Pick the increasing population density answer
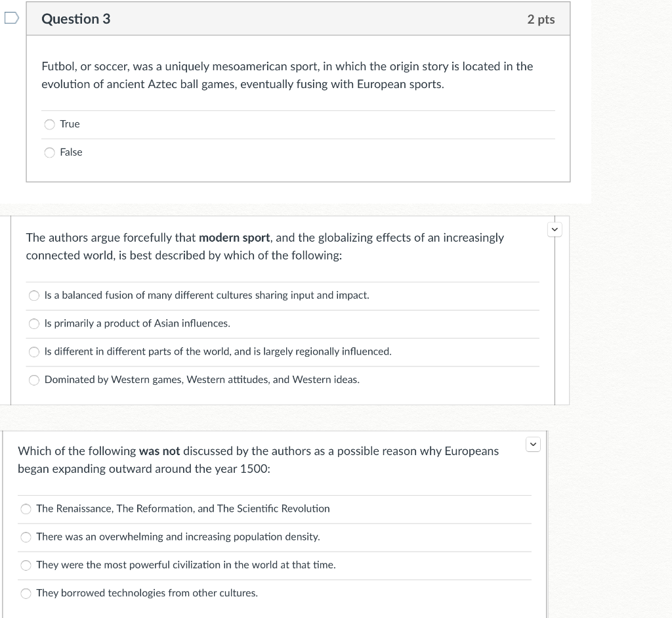Image resolution: width=672 pixels, height=618 pixels. click(x=26, y=537)
